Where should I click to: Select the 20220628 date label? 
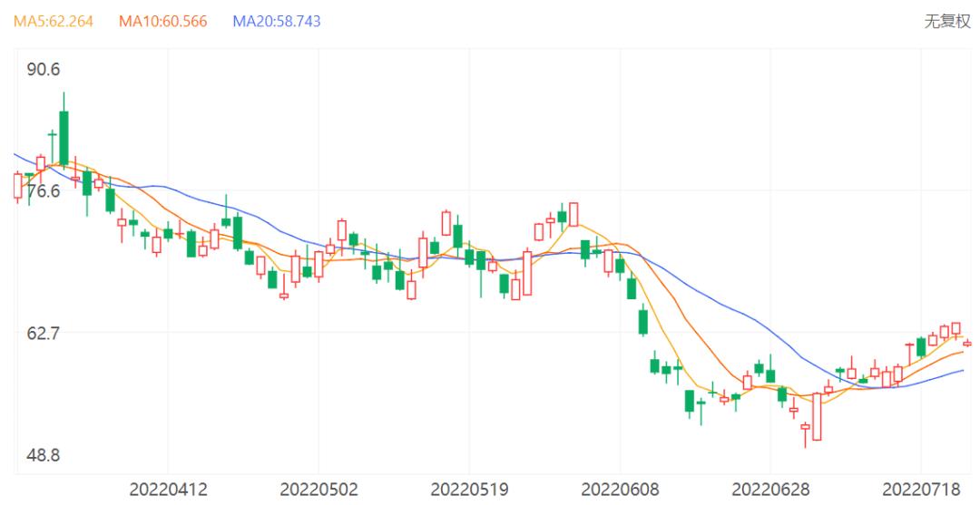pyautogui.click(x=770, y=490)
